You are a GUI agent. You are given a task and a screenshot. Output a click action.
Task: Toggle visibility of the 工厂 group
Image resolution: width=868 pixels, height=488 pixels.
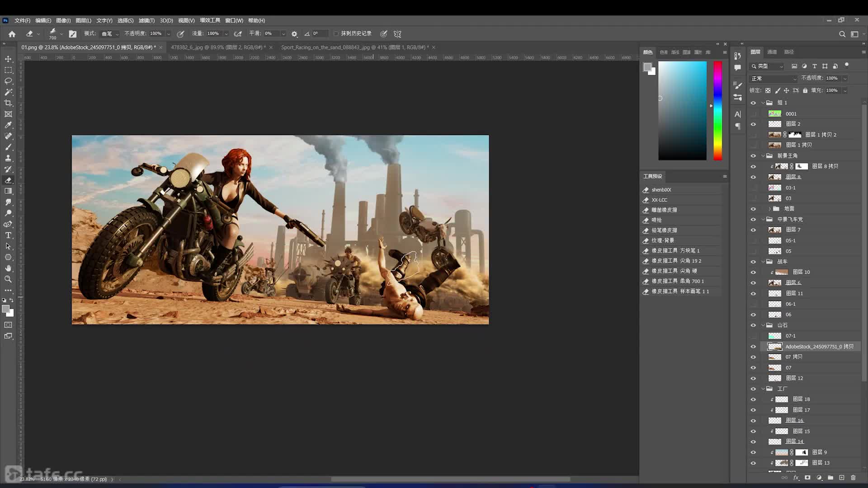(753, 389)
